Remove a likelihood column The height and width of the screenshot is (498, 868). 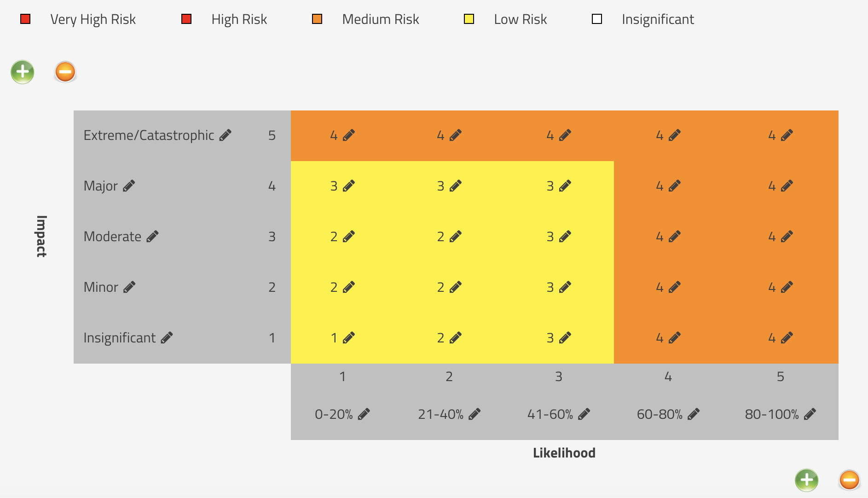coord(849,480)
